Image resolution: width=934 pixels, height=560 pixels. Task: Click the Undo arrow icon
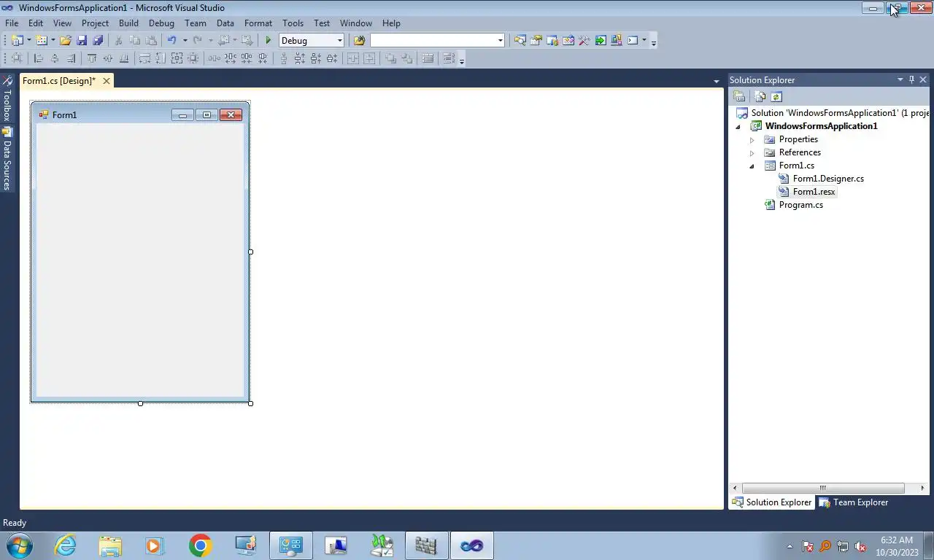click(171, 41)
